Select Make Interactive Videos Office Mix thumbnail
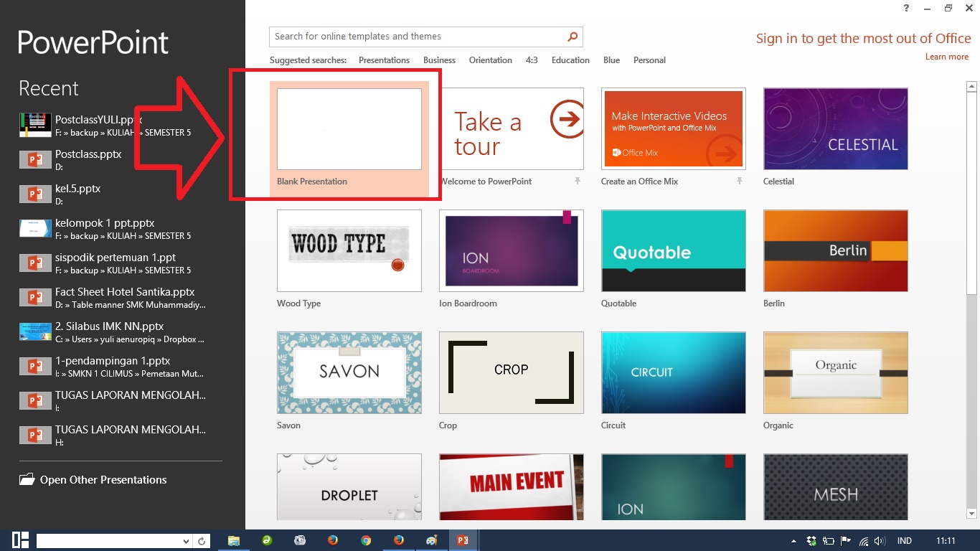Viewport: 980px width, 551px height. point(674,129)
